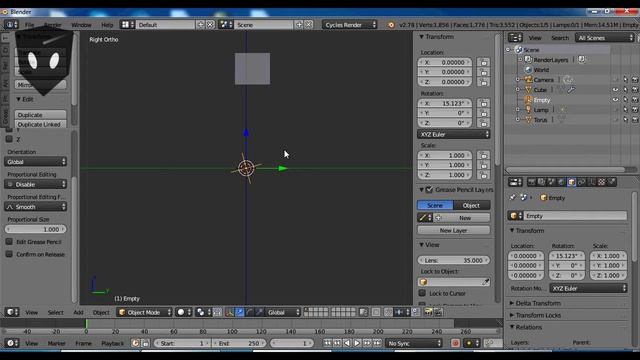Open the Window menu
The width and height of the screenshot is (640, 360).
coord(81,25)
